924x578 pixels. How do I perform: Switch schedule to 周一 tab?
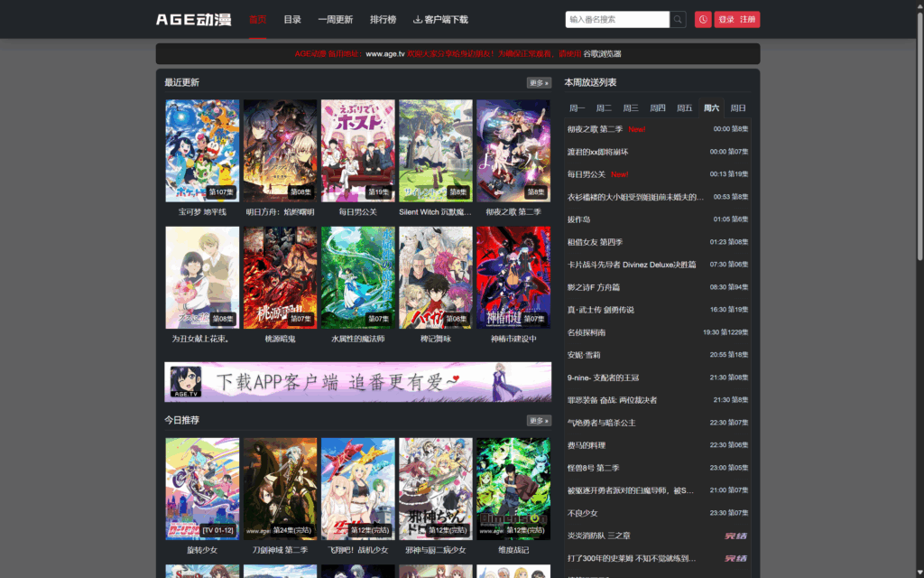click(577, 108)
